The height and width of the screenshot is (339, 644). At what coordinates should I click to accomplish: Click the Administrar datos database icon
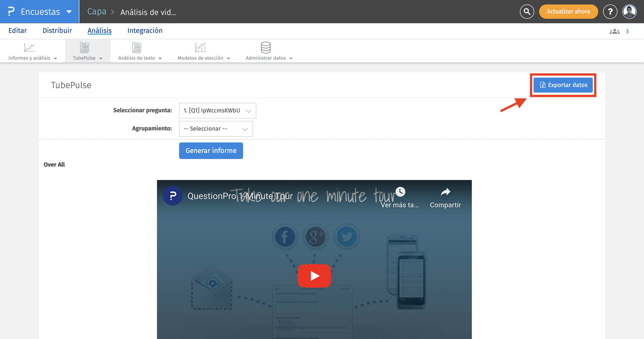pyautogui.click(x=265, y=47)
